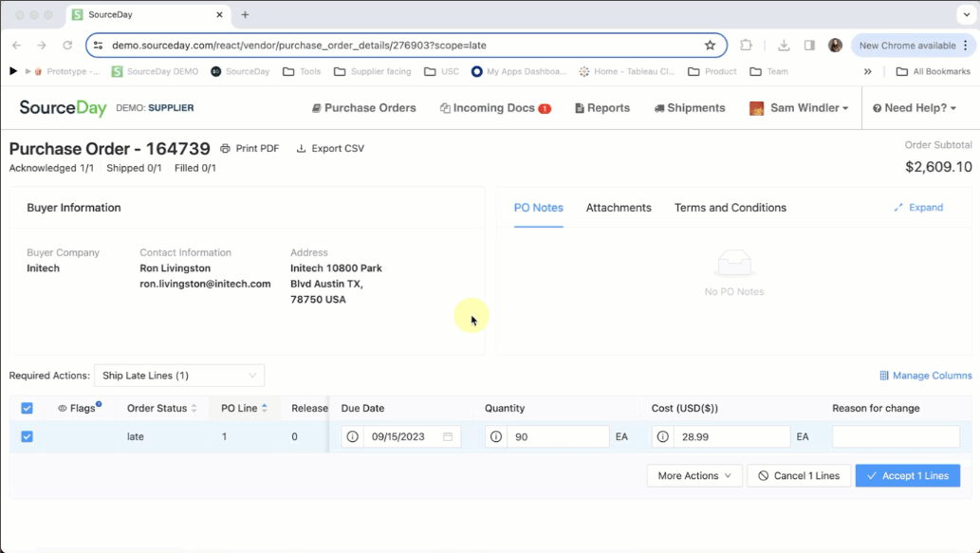Screen dimensions: 980x553
Task: Switch to the PO Notes tab
Action: point(539,208)
